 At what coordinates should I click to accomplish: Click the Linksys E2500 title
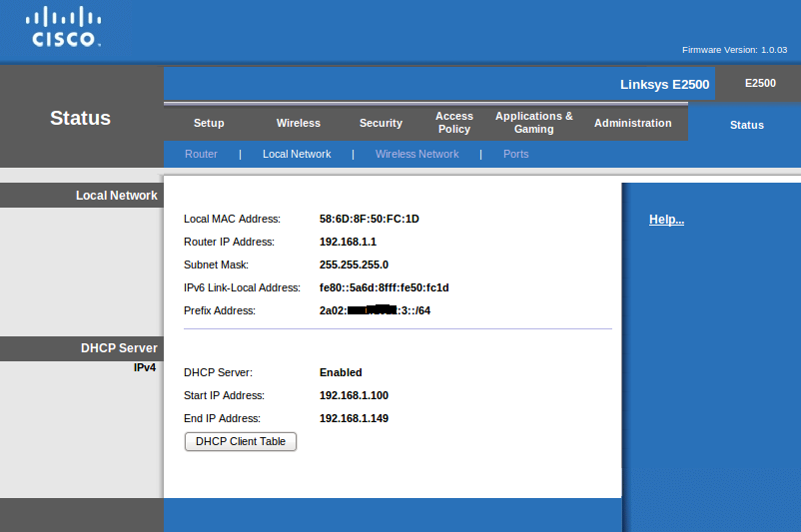(x=664, y=84)
